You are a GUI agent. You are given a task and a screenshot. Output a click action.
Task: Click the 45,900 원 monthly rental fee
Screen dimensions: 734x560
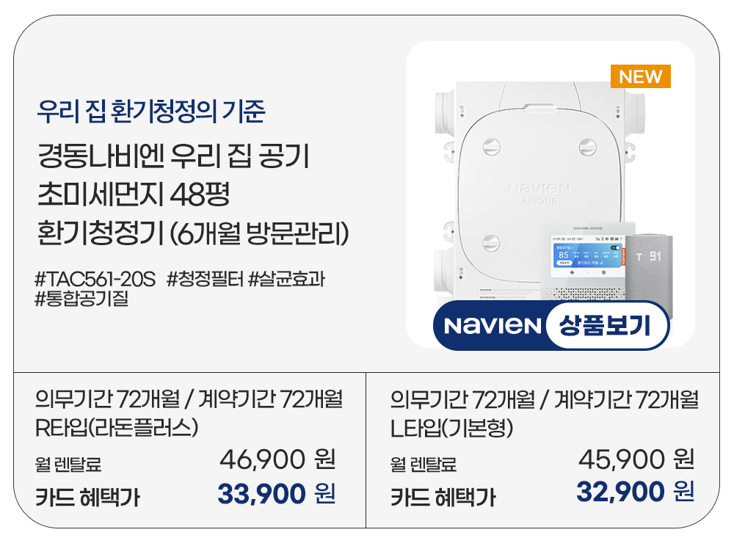tap(636, 461)
